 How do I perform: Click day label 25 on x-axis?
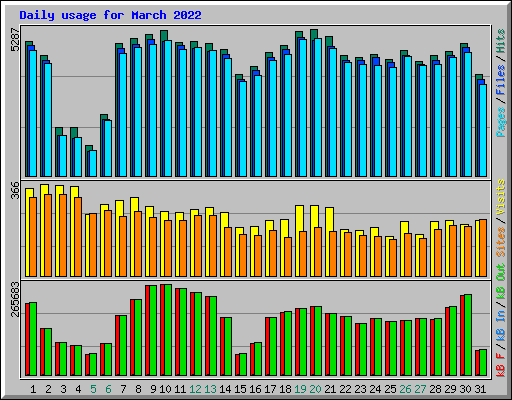point(390,389)
